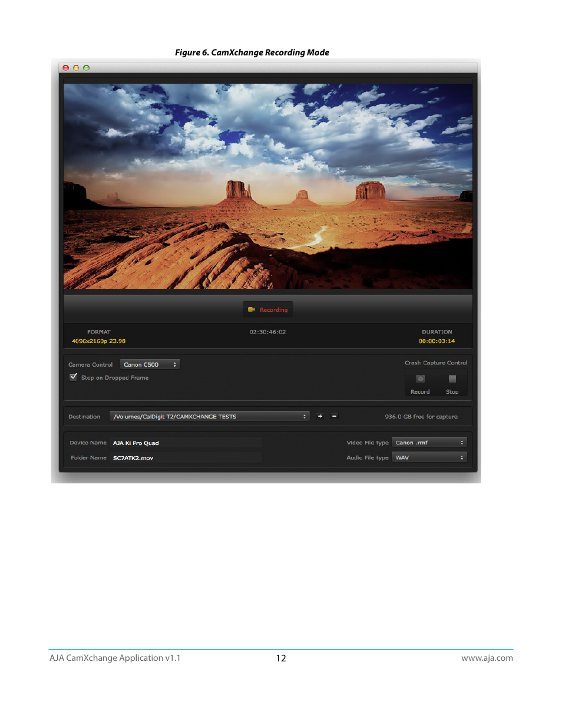This screenshot has width=562, height=728.
Task: Click the page footer AJA CamXchange Application v1.1
Action: (x=115, y=658)
